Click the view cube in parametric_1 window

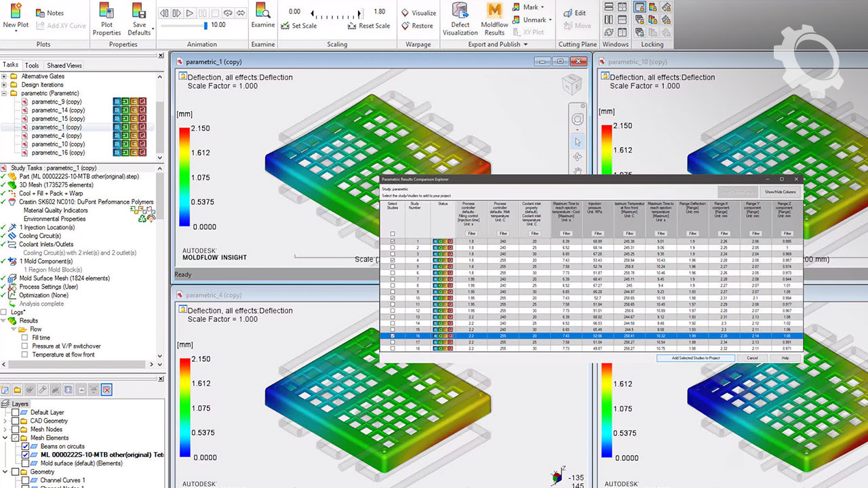pyautogui.click(x=572, y=85)
